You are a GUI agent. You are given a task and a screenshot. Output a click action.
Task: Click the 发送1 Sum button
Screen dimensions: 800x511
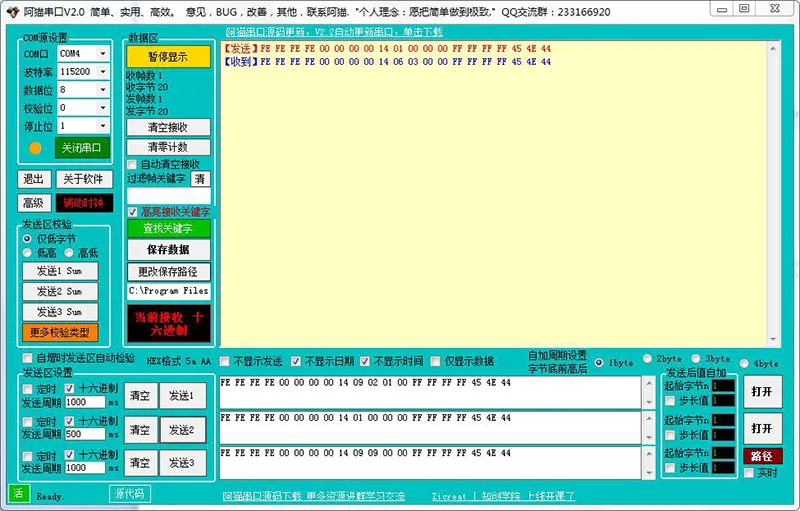tap(60, 271)
